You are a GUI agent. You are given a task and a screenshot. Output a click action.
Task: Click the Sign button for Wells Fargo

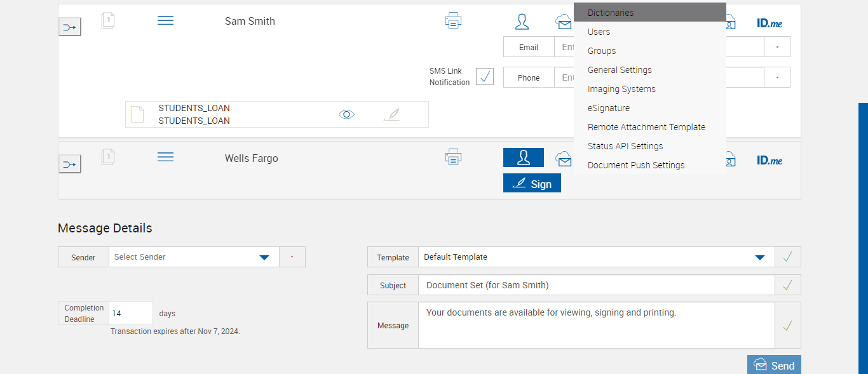pyautogui.click(x=532, y=184)
